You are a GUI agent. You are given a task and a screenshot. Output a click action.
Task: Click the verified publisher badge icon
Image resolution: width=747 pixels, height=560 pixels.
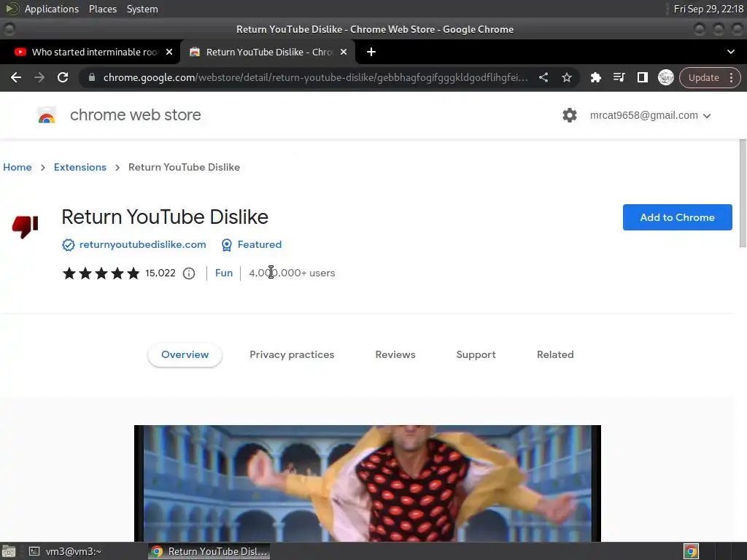click(x=68, y=245)
